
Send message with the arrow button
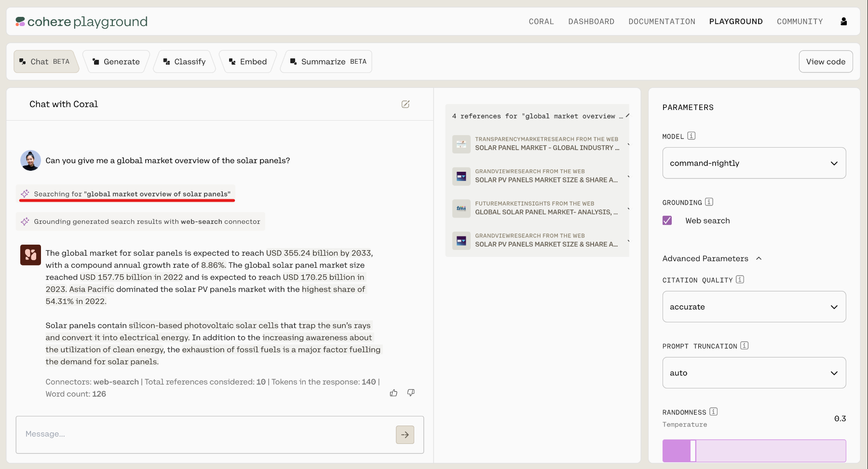[x=405, y=435]
